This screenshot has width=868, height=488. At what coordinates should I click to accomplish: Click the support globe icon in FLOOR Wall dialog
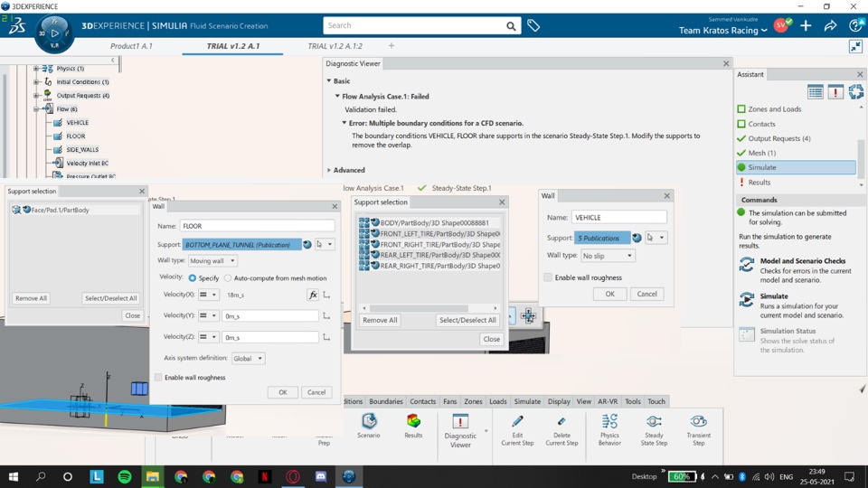tap(307, 245)
